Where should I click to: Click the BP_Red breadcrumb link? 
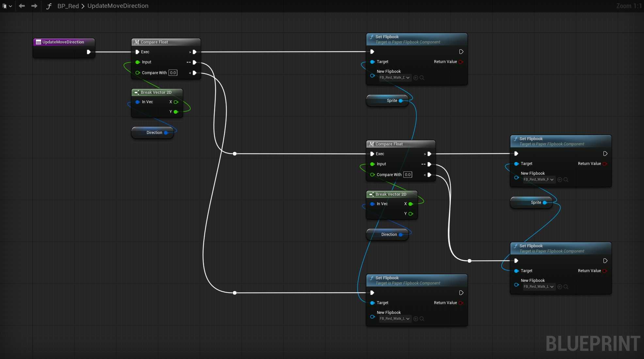(x=68, y=6)
